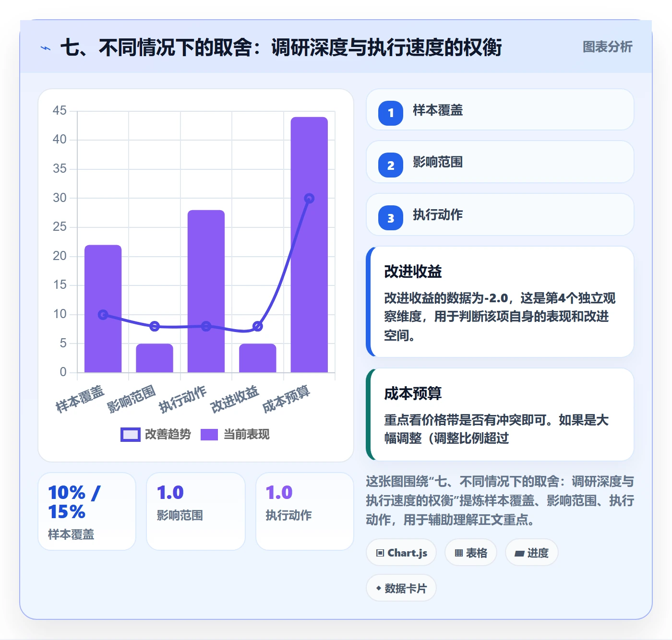Click the trend line point above 样本覆盖
Screen dimensions: 672x640
103,315
